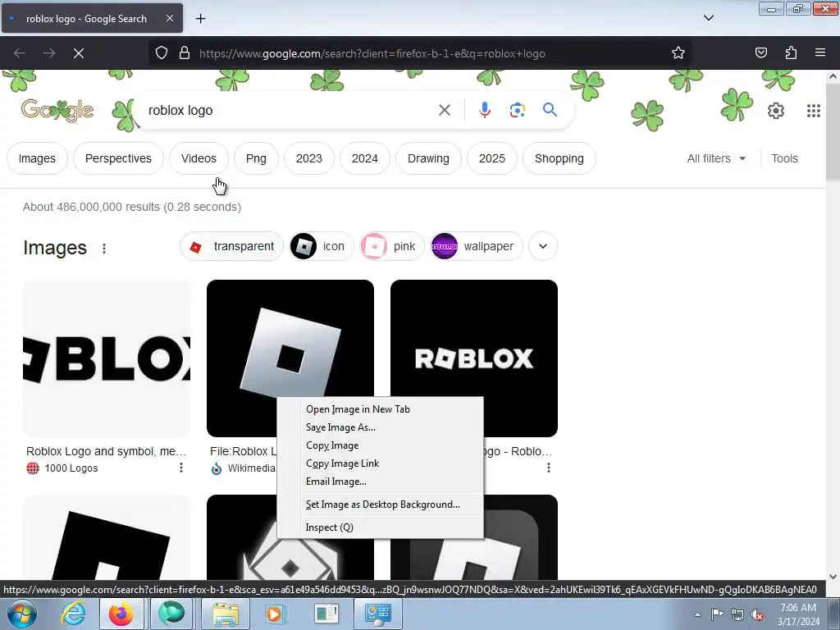Click the muted volume tray icon
This screenshot has width=840, height=630.
click(x=757, y=614)
